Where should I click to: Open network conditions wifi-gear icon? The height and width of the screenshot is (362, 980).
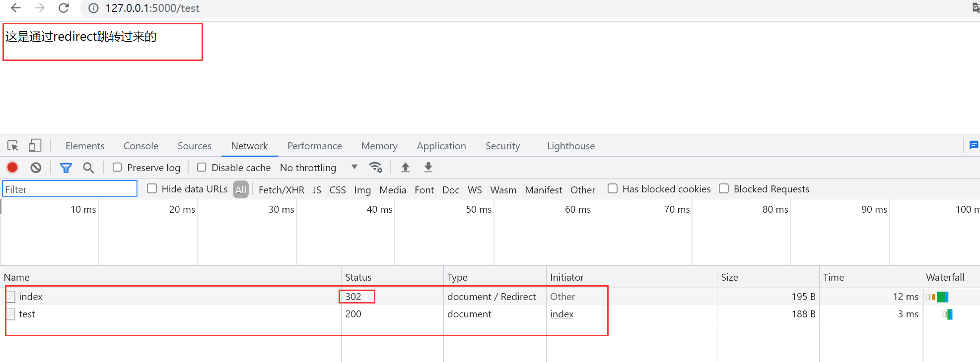[x=376, y=168]
